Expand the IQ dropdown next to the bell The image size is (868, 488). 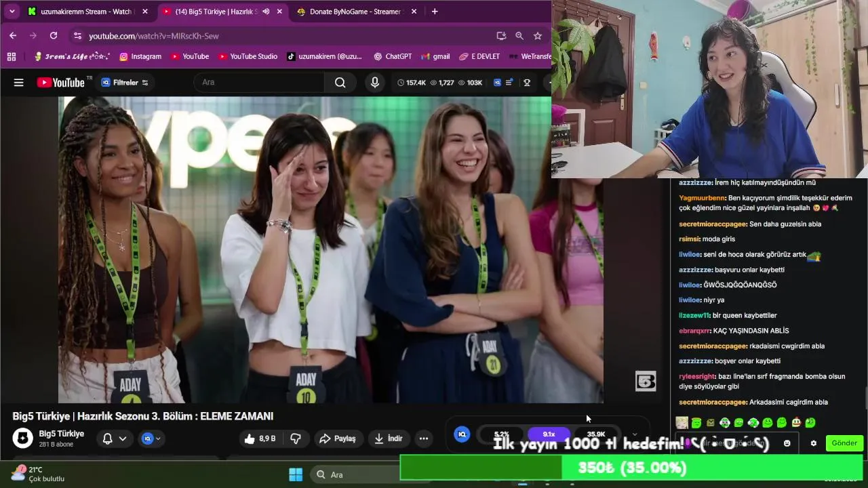pos(151,439)
